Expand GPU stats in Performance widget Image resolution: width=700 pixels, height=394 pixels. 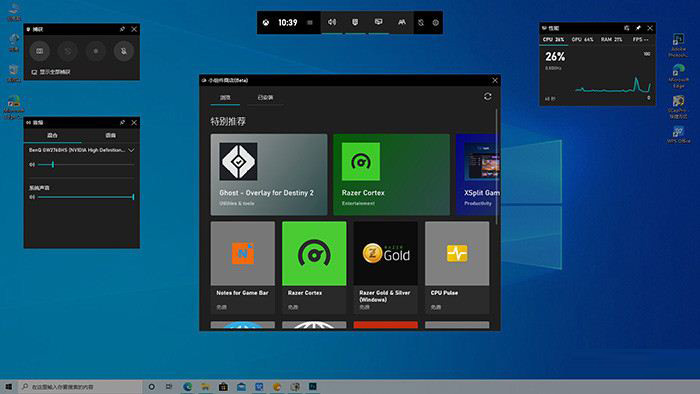582,40
